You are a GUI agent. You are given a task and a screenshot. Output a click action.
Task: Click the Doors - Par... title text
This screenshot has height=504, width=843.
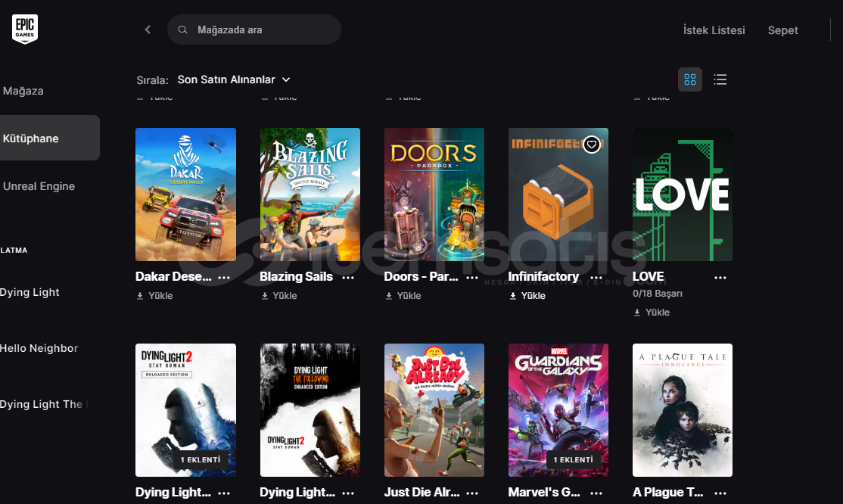point(421,276)
